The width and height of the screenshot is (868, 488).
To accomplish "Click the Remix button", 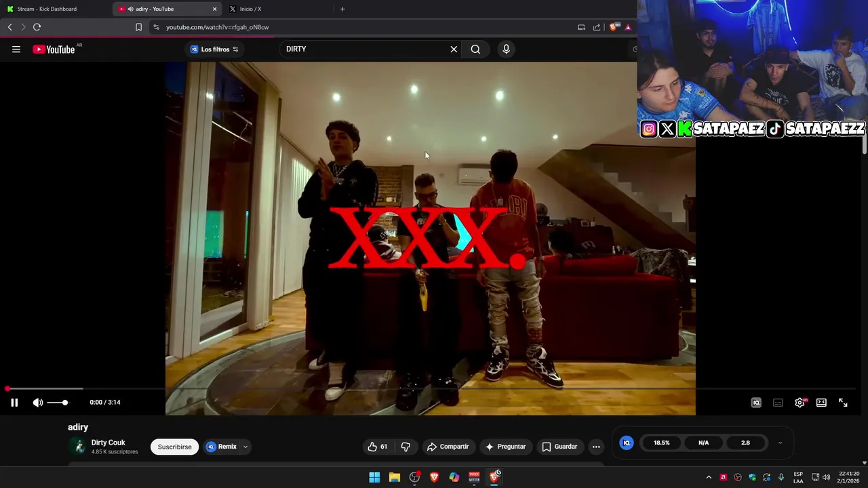I will pos(222,447).
